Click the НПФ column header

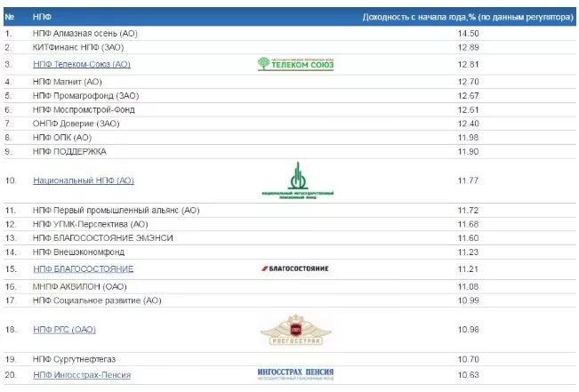click(42, 17)
